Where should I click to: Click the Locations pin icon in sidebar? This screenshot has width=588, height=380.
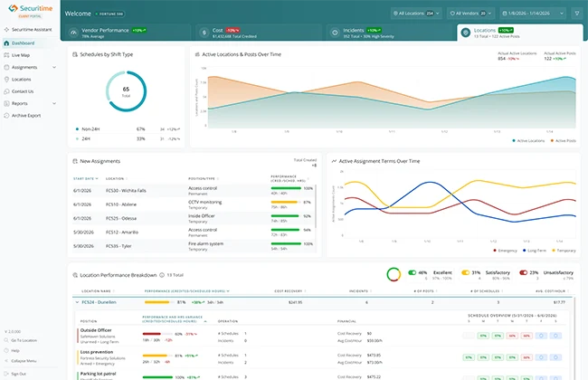tap(6, 79)
